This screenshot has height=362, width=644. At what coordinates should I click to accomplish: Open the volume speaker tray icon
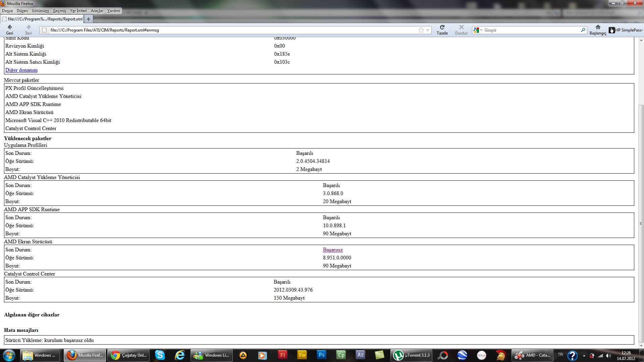point(608,356)
